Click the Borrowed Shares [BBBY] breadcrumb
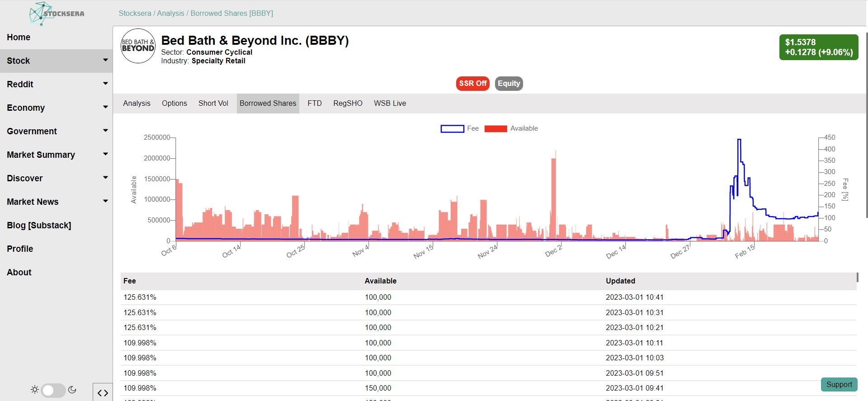This screenshot has height=401, width=868. point(232,13)
